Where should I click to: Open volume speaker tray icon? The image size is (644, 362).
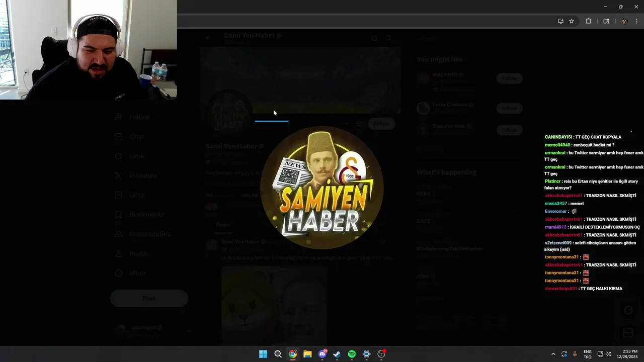pyautogui.click(x=608, y=354)
